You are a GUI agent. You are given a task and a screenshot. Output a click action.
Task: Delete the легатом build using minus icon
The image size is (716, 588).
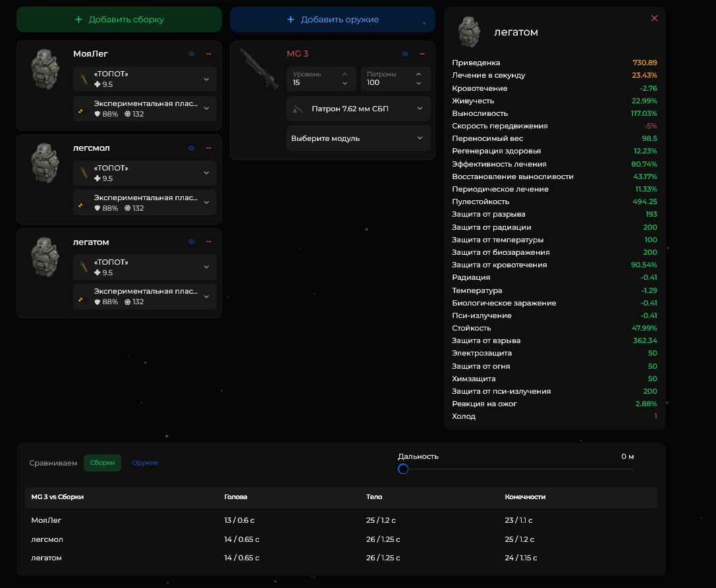pos(209,242)
